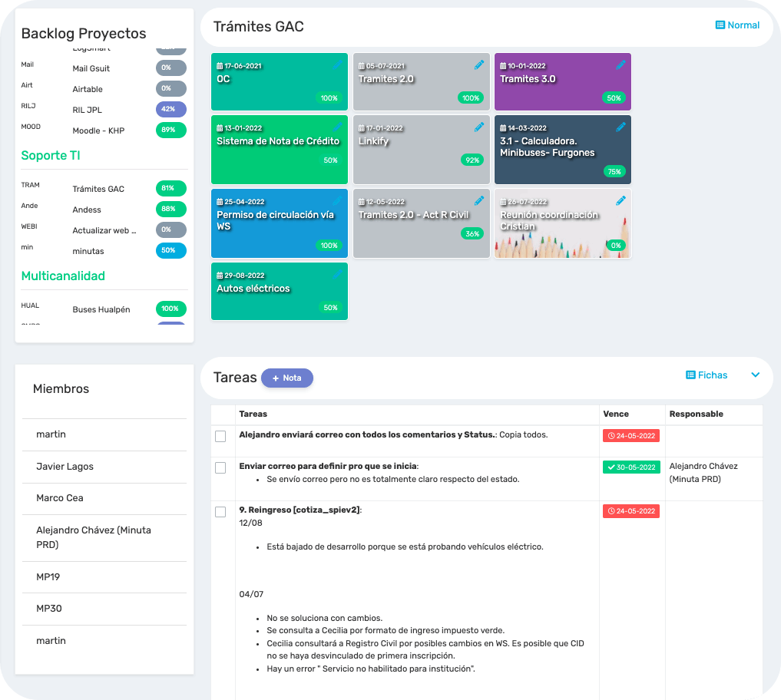Click pencil on Reunión coordinación Cristian card
The image size is (781, 700).
[x=620, y=200]
